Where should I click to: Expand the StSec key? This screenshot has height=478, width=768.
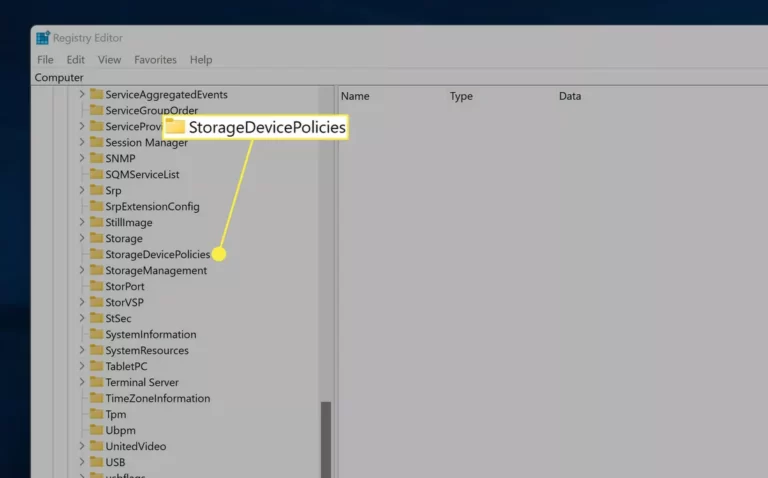coord(82,318)
